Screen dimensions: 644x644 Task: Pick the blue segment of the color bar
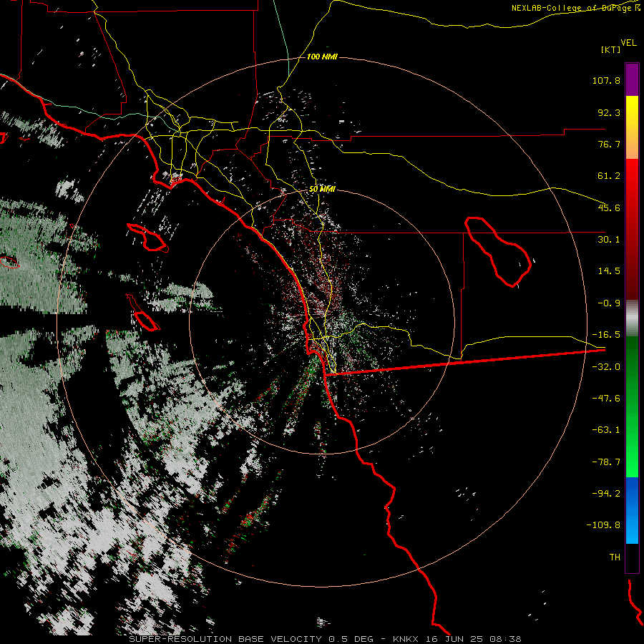point(632,510)
